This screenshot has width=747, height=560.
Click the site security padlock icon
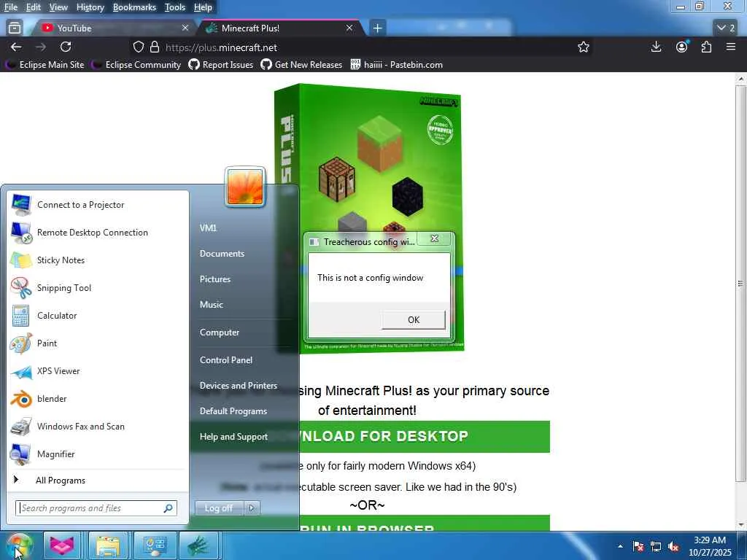coord(155,47)
